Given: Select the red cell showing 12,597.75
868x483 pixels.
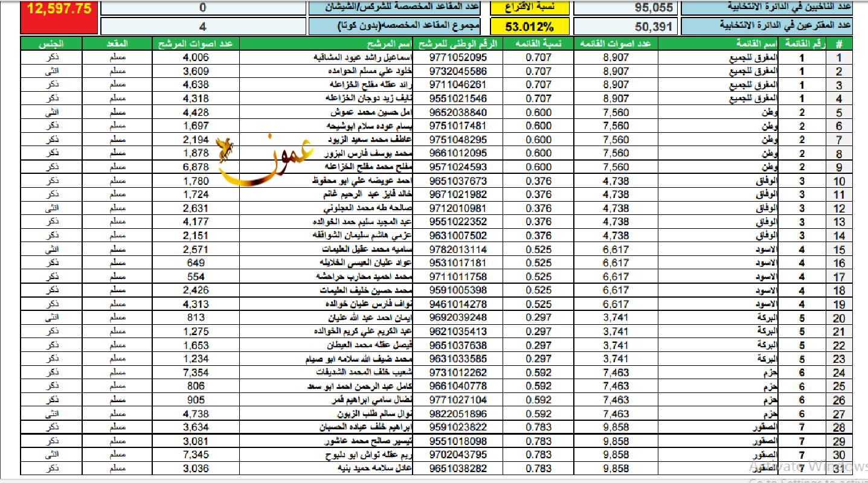Looking at the screenshot, I should (x=59, y=17).
